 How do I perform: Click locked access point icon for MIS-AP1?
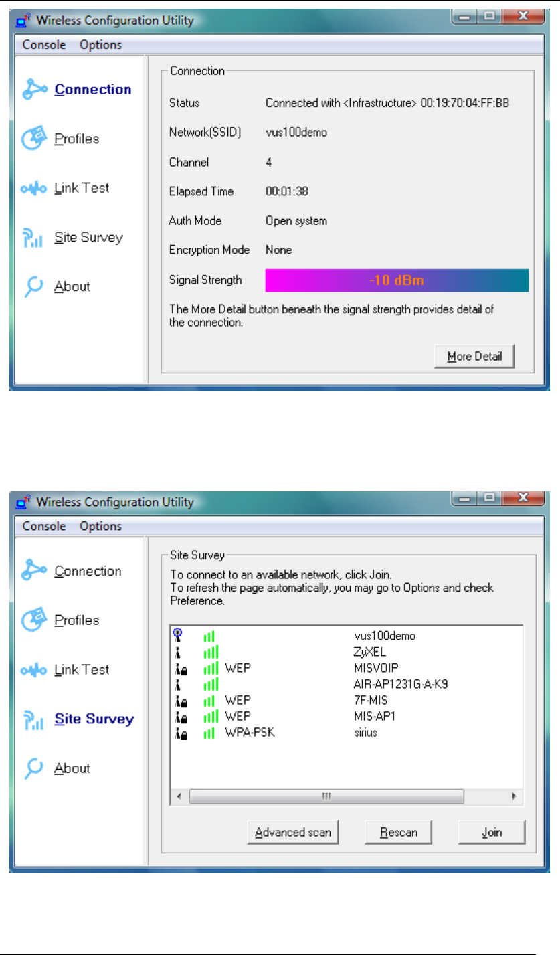(x=180, y=717)
